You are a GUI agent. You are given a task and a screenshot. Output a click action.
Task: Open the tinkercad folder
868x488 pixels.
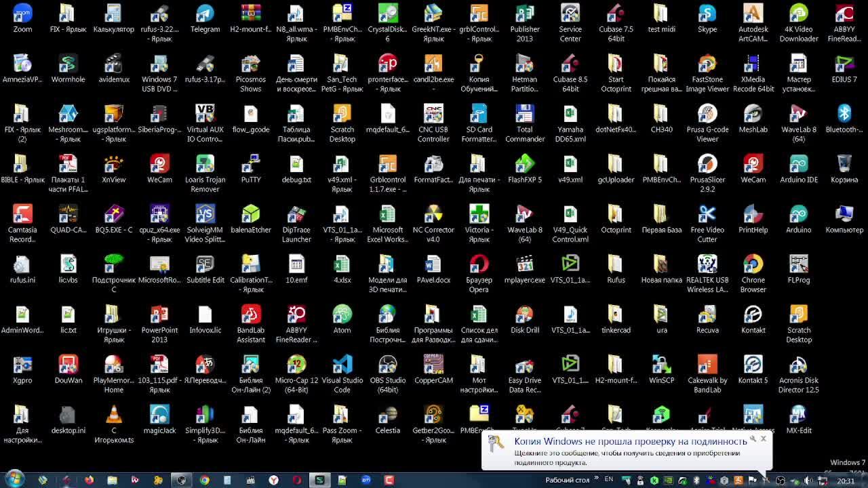[616, 319]
